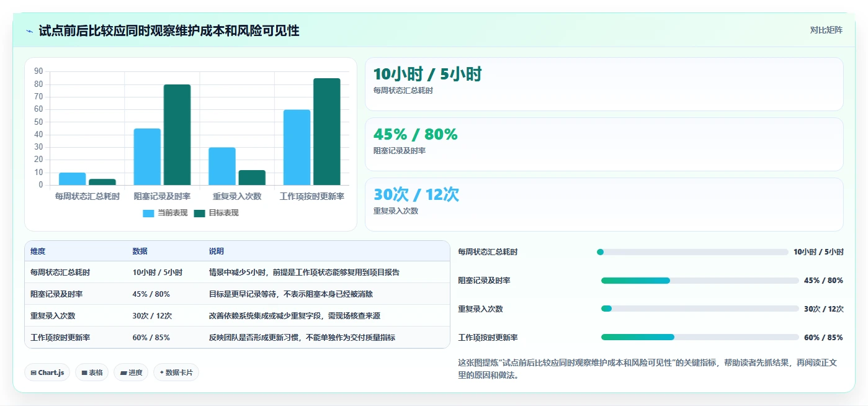Image resolution: width=868 pixels, height=406 pixels.
Task: Click chart axis label 重复录入次数
Action: click(x=237, y=196)
